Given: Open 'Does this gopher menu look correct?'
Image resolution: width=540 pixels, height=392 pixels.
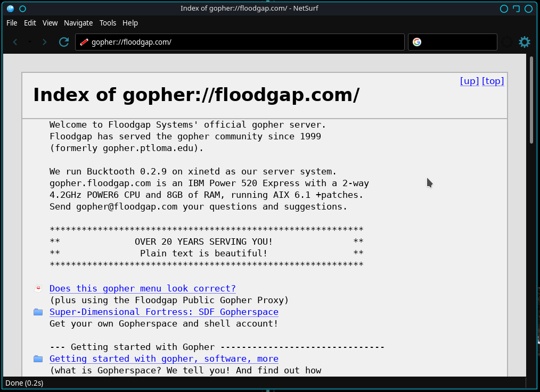Looking at the screenshot, I should click(x=142, y=288).
